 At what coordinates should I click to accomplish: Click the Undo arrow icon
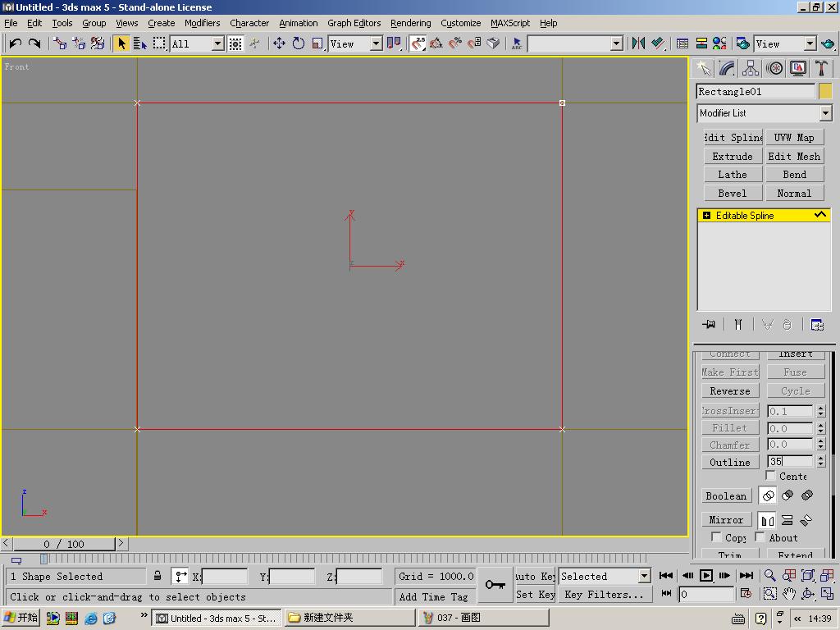(x=15, y=43)
